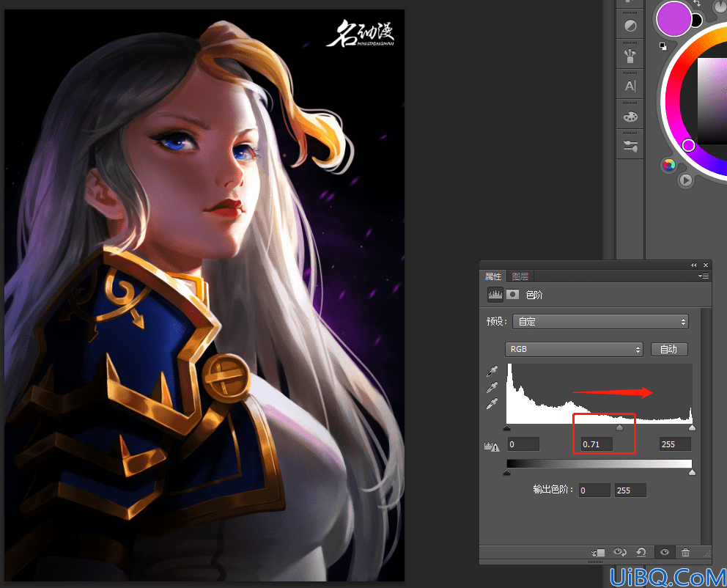Click the midtone gray slider handle

pyautogui.click(x=619, y=427)
